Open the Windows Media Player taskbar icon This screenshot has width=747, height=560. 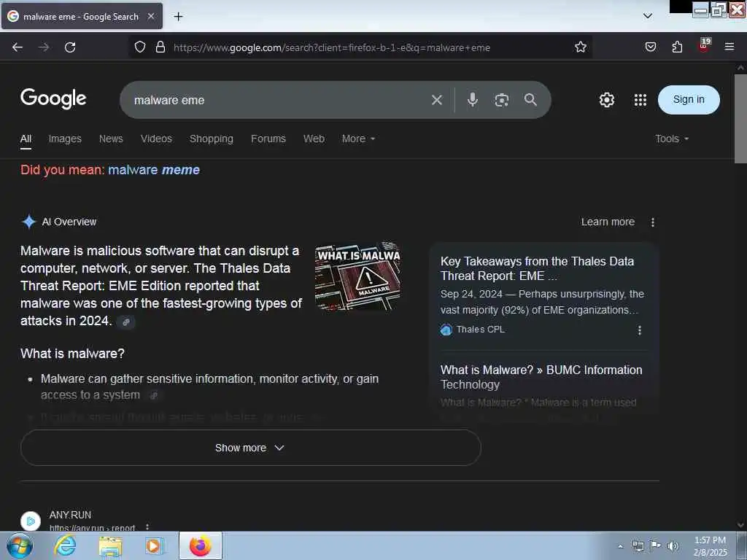[x=153, y=546]
